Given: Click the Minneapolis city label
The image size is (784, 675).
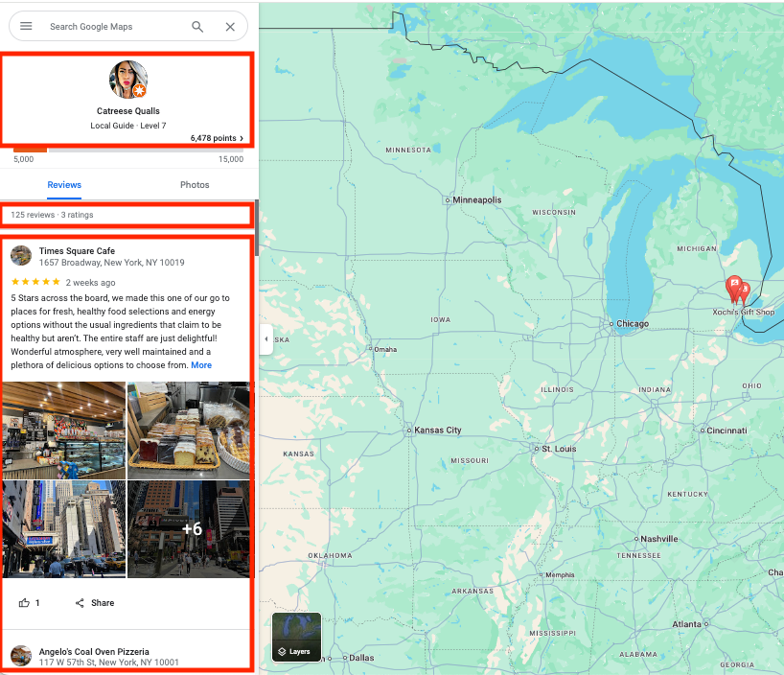Looking at the screenshot, I should pyautogui.click(x=477, y=200).
